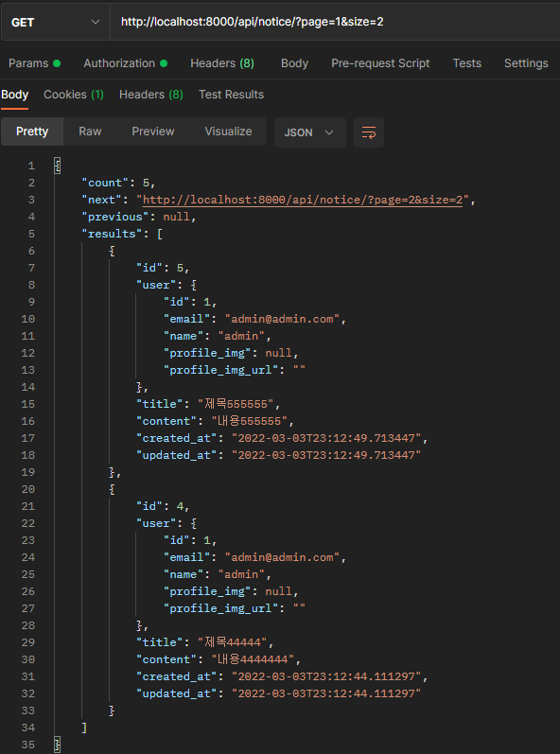560x754 pixels.
Task: Switch to the Test Results tab
Action: point(231,95)
